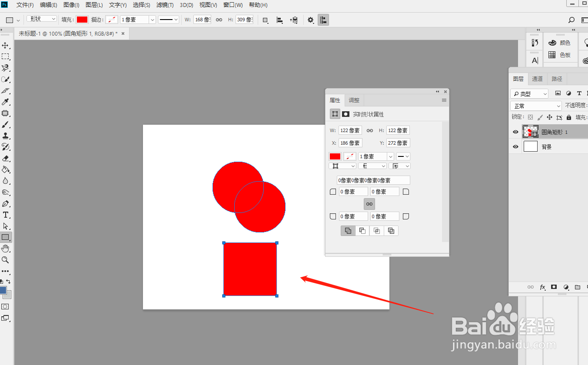Click the red fill color swatch in options bar
Viewport: 588px width, 365px height.
[x=82, y=19]
